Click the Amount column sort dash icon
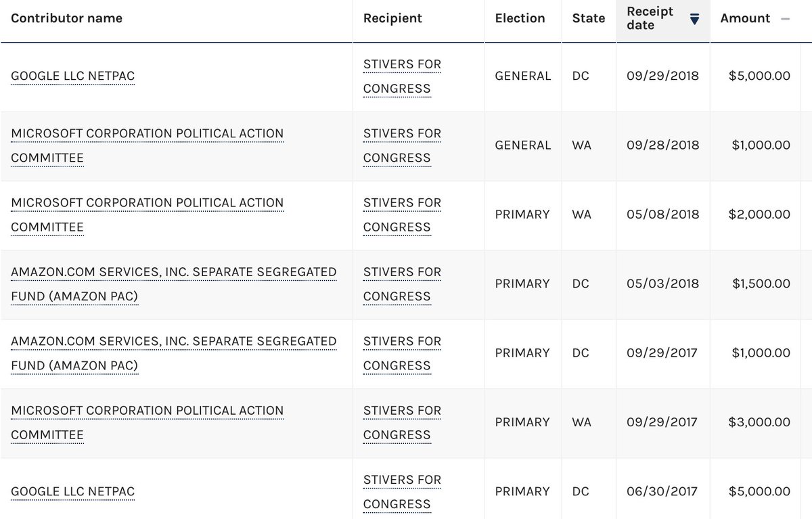 785,19
